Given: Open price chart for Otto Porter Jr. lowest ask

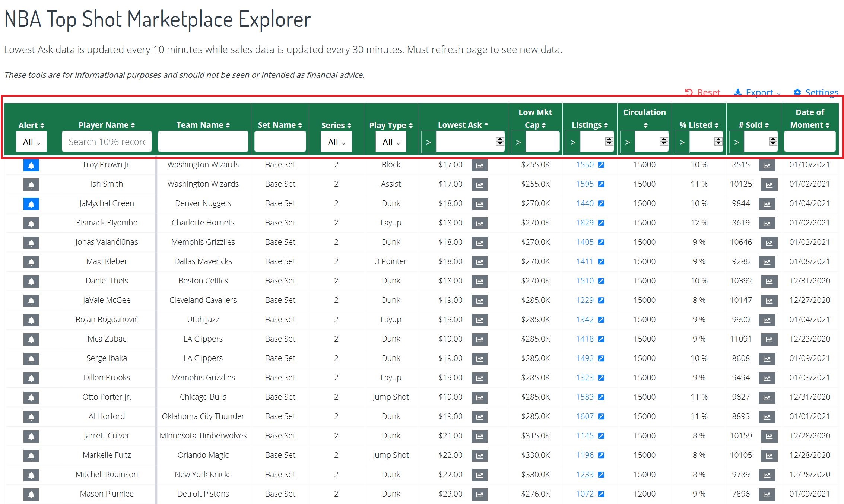Looking at the screenshot, I should click(480, 397).
